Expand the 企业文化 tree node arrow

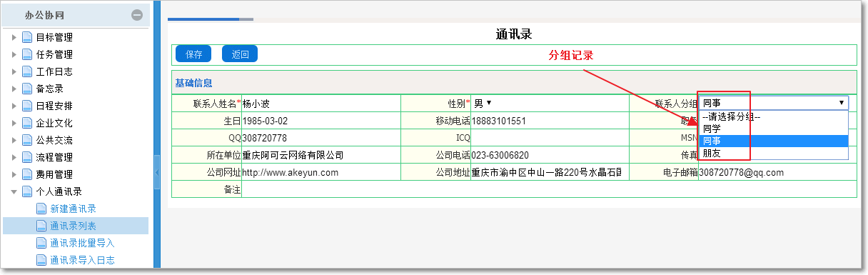[14, 123]
